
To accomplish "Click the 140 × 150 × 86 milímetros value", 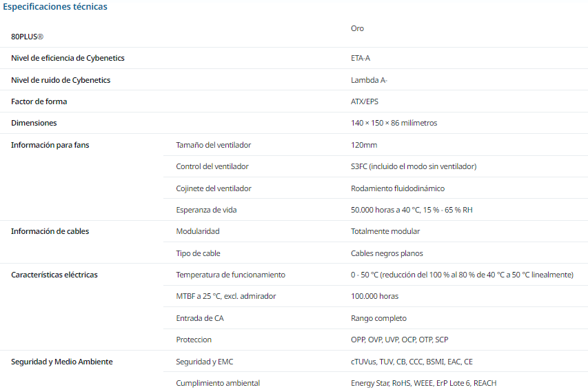I will coord(394,123).
